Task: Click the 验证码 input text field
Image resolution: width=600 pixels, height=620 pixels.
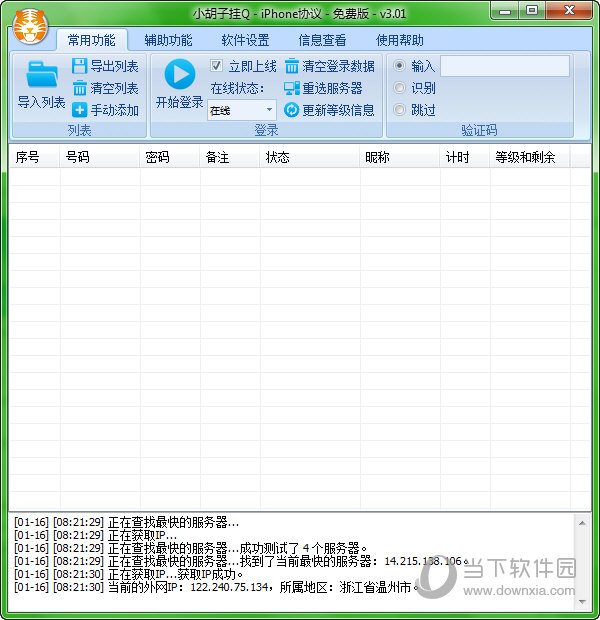Action: [x=505, y=66]
